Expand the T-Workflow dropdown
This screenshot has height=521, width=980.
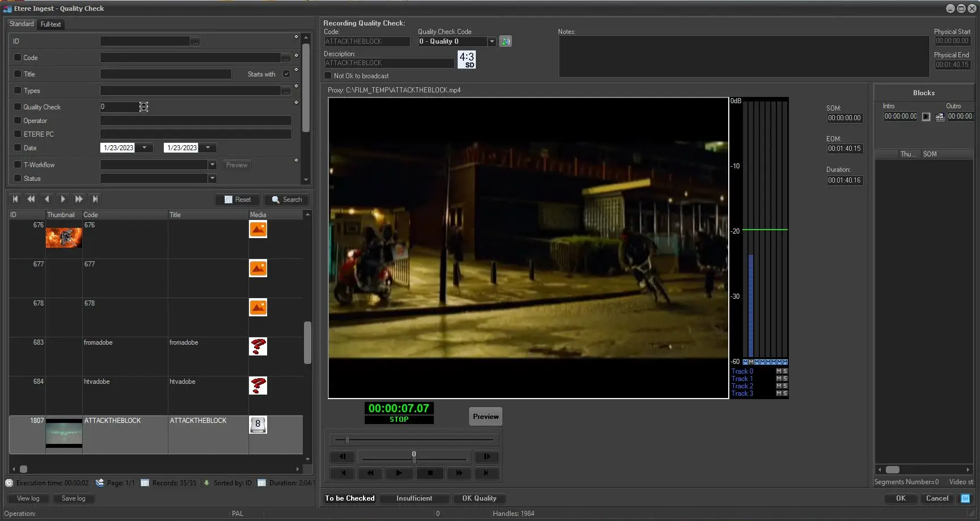pos(212,165)
